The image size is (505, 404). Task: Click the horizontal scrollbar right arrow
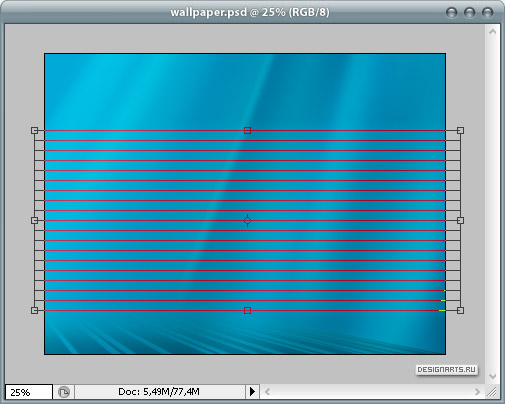click(477, 392)
